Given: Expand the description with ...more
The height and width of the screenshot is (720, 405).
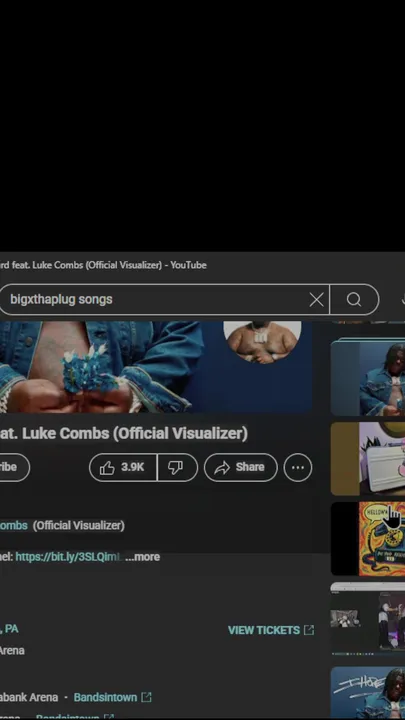Looking at the screenshot, I should coord(142,557).
